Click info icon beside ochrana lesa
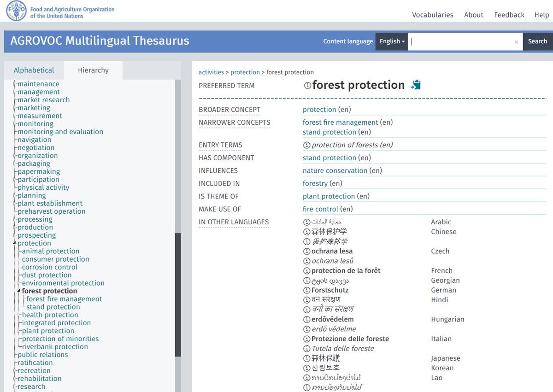553x392 pixels. click(306, 252)
